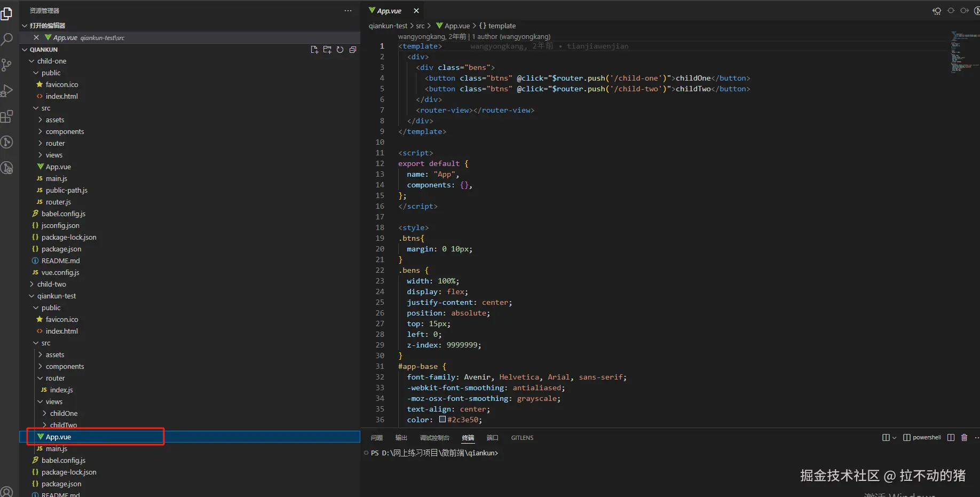Click the New File icon in explorer header
This screenshot has height=497, width=980.
[x=314, y=50]
